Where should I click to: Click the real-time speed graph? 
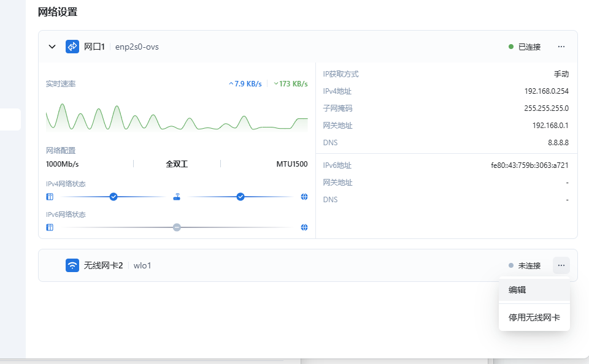177,118
